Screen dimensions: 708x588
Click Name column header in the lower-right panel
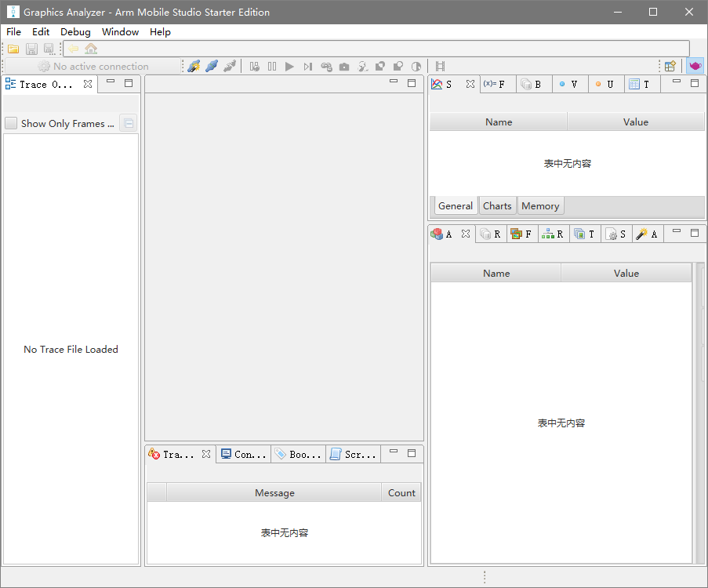496,274
